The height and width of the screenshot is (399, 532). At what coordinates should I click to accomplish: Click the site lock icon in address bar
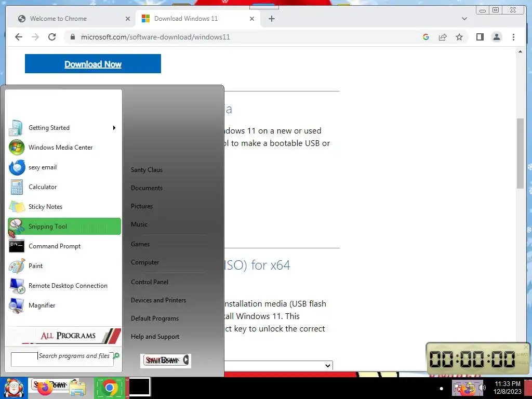click(73, 37)
